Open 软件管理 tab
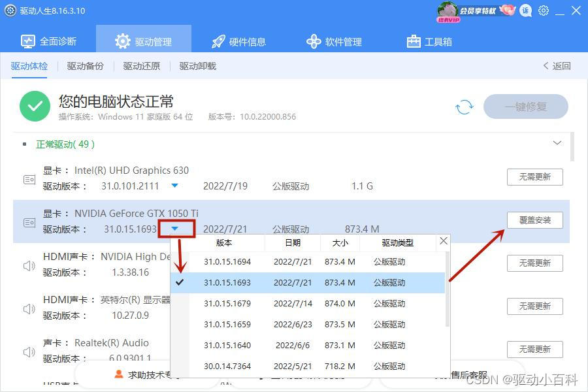 tap(334, 41)
